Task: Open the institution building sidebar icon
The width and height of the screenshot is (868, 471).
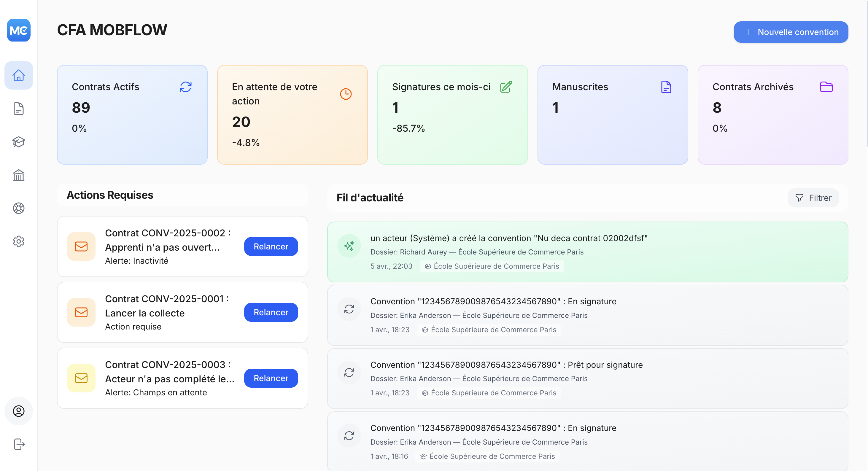Action: (x=18, y=175)
